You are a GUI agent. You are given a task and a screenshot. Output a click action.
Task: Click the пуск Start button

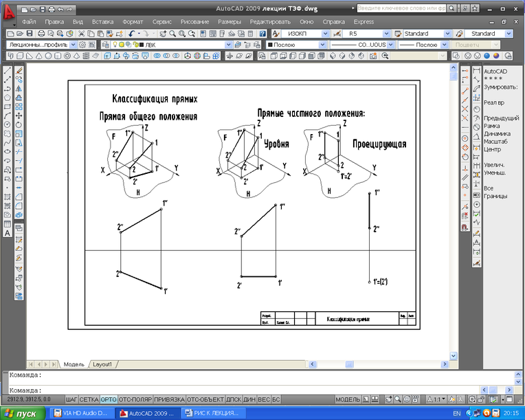tap(23, 413)
